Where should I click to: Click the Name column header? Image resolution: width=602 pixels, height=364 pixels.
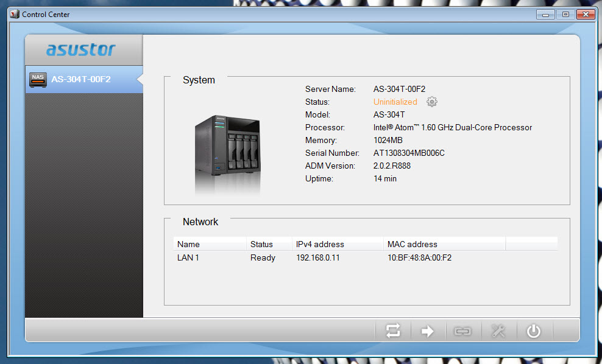pyautogui.click(x=210, y=244)
